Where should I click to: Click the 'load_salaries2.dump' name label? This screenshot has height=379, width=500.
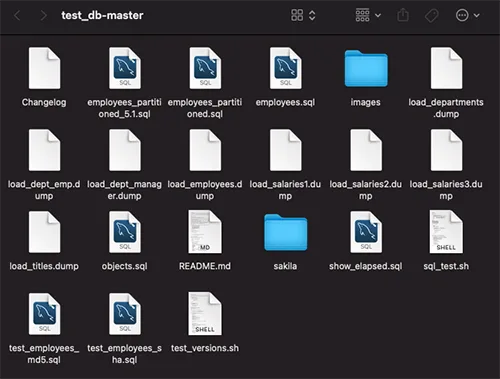(x=366, y=190)
